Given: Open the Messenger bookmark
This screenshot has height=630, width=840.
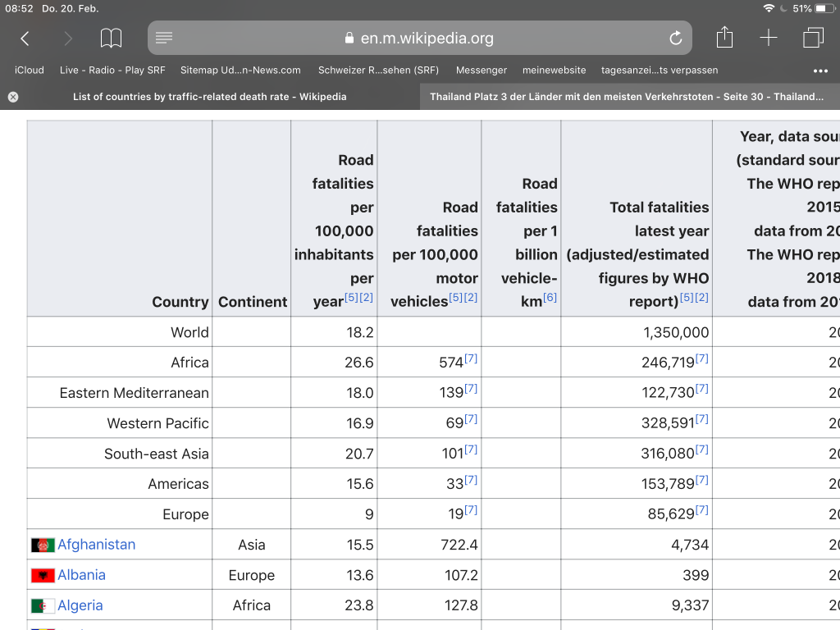Looking at the screenshot, I should pyautogui.click(x=481, y=71).
